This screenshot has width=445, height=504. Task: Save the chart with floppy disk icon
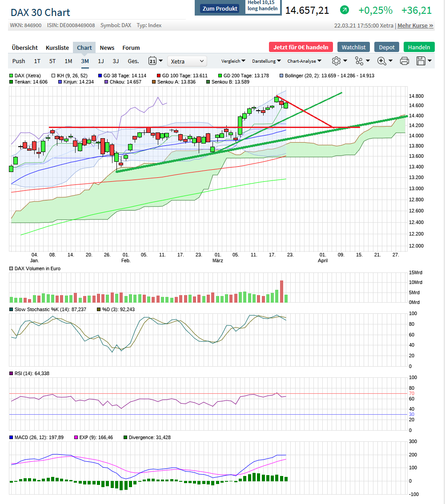tap(421, 61)
